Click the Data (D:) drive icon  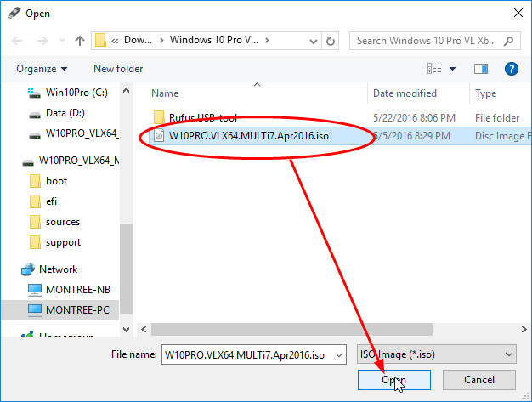click(35, 115)
